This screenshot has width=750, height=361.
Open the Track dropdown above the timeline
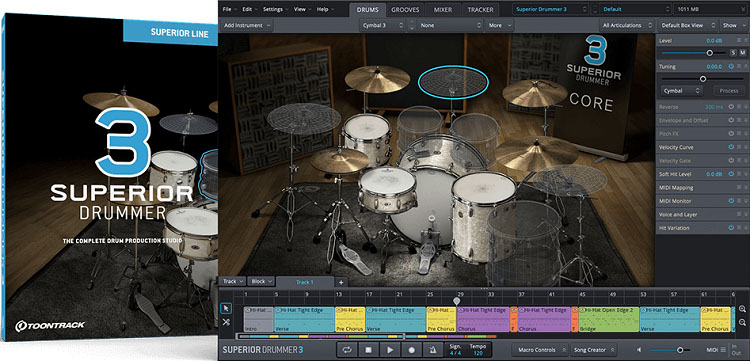click(x=233, y=282)
